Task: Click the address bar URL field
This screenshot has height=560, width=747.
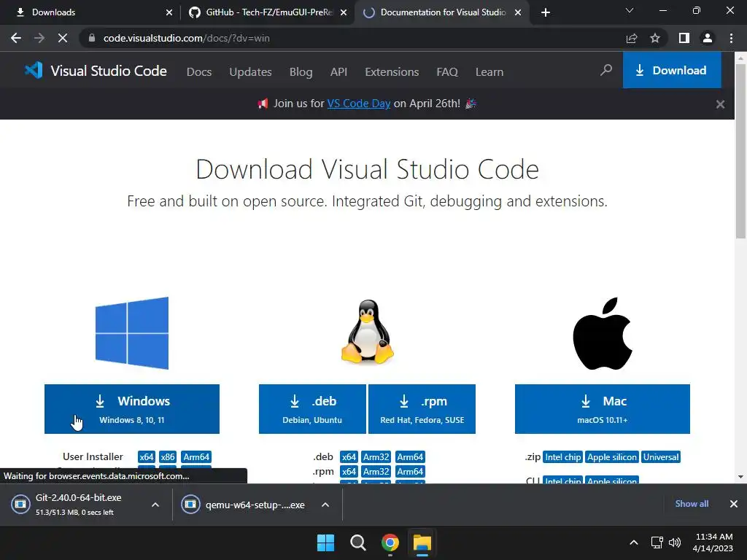Action: pos(352,38)
